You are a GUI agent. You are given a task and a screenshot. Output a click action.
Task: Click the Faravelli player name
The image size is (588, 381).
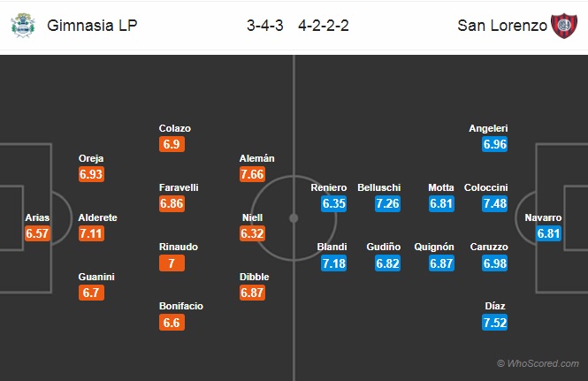pos(179,187)
